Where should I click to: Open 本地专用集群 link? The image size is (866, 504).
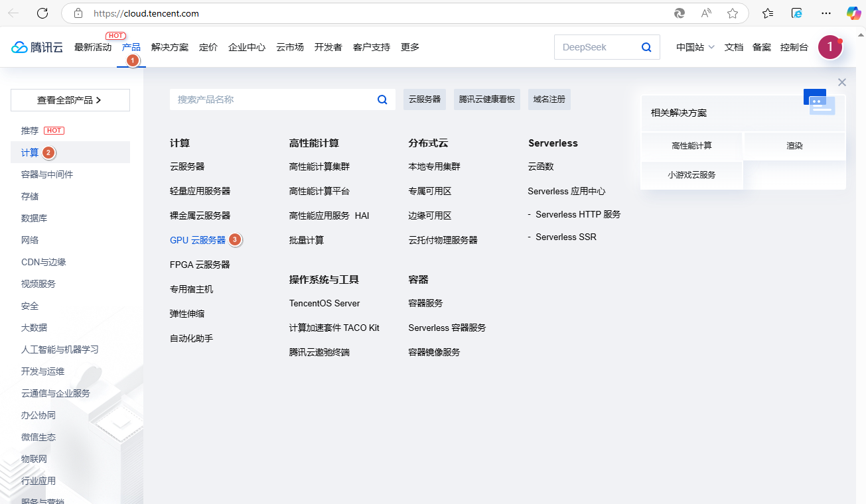pos(434,166)
